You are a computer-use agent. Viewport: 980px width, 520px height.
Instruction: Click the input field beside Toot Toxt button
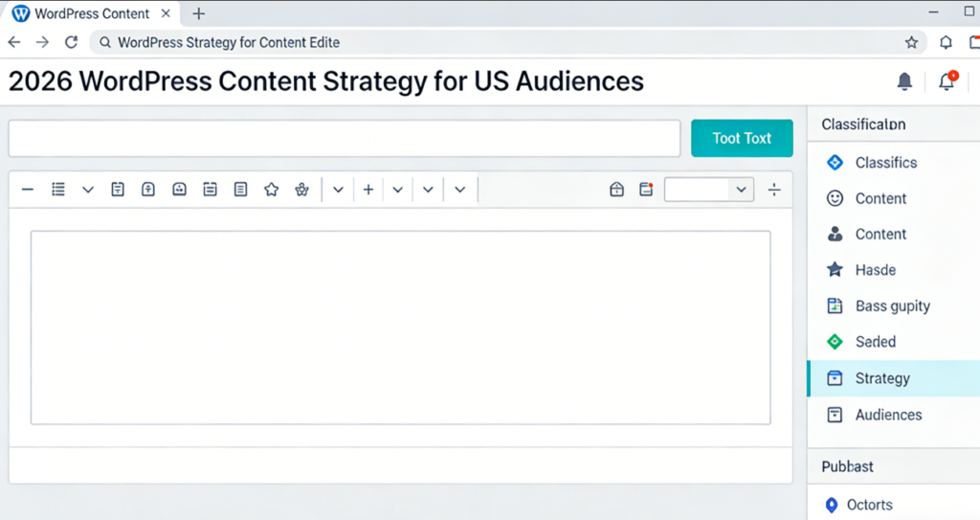344,138
